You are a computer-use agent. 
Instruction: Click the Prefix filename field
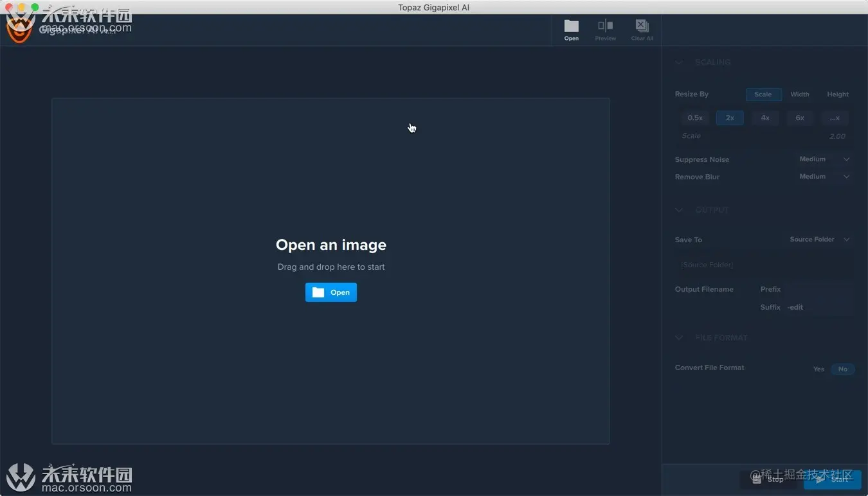point(818,290)
